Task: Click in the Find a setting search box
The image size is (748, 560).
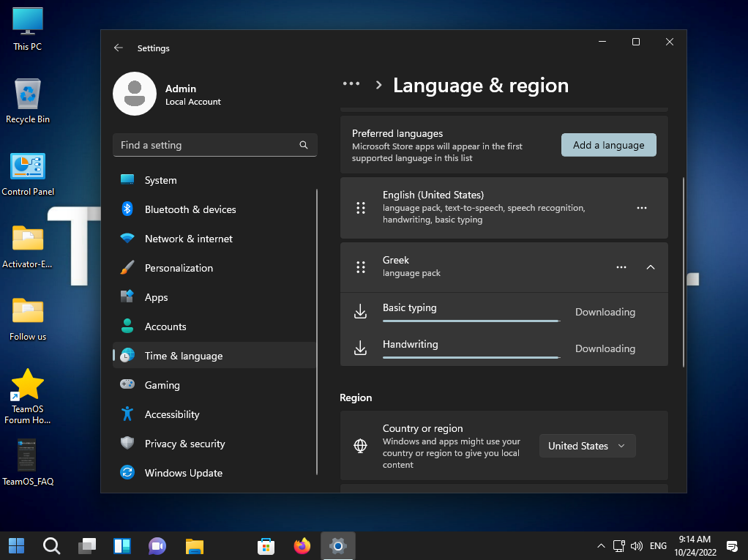Action: coord(205,145)
